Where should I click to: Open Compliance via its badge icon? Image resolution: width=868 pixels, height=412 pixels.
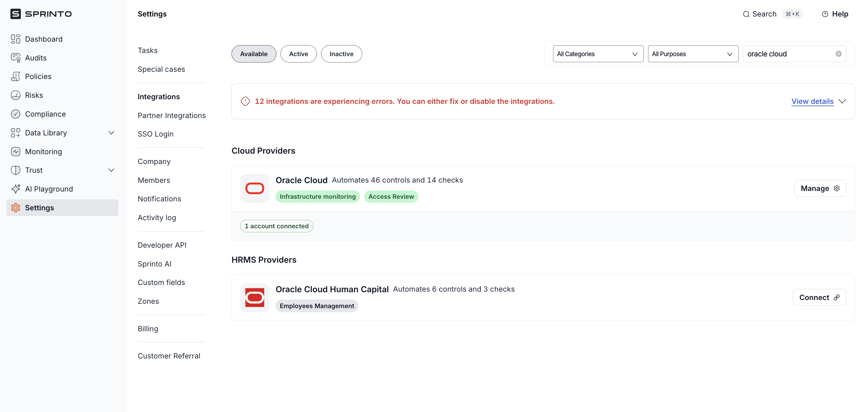tap(16, 114)
